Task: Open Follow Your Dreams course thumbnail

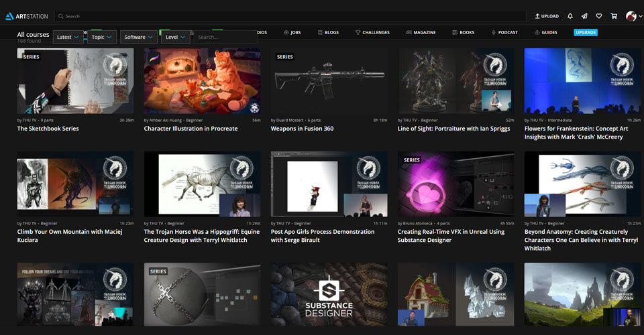Action: (76, 294)
